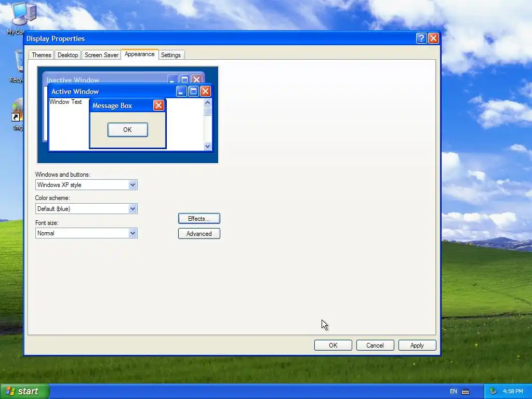Click the Help question mark icon
Screen dimensions: 532x399
coord(421,38)
